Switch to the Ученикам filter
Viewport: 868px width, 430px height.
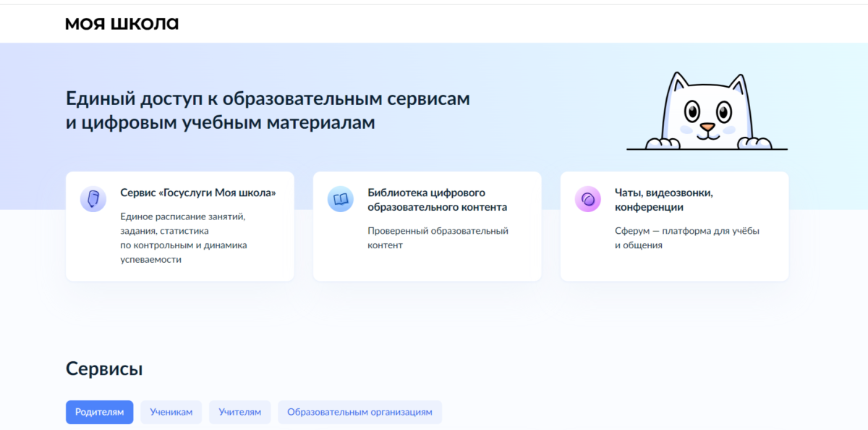click(x=171, y=412)
